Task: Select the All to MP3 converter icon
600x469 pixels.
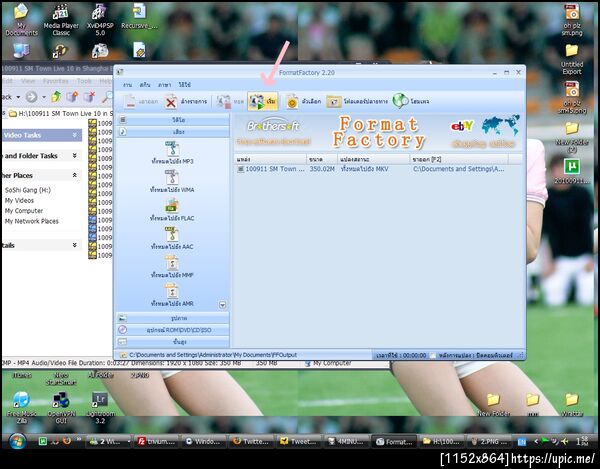Action: [172, 149]
